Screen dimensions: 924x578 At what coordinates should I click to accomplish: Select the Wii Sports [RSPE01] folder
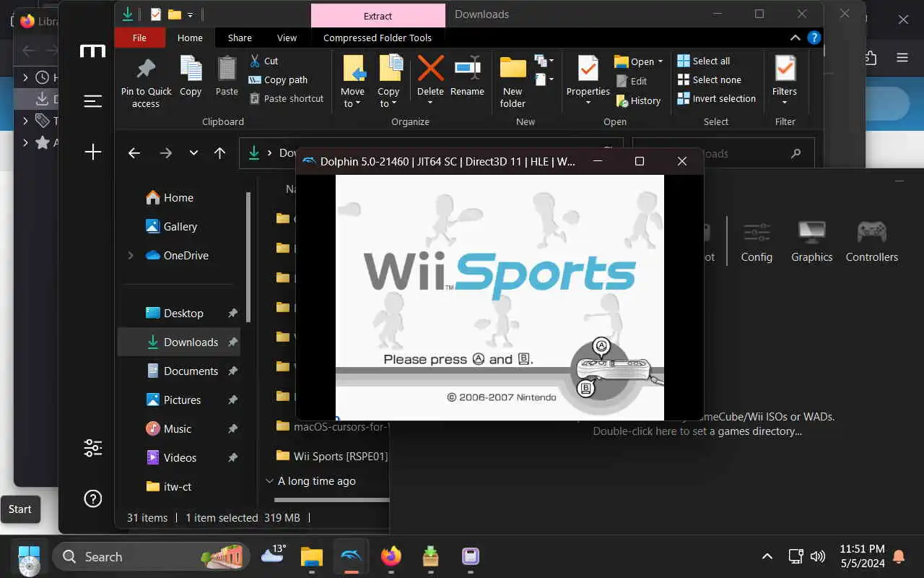point(332,456)
